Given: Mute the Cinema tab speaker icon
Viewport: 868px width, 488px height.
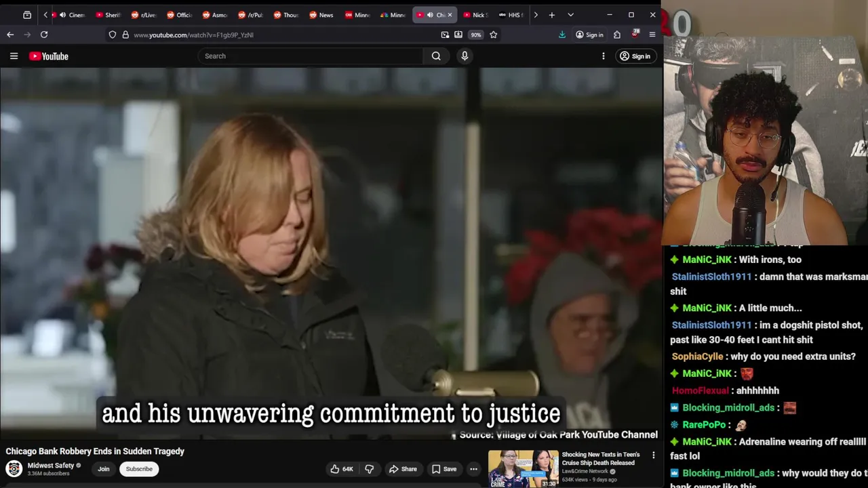Looking at the screenshot, I should click(62, 15).
